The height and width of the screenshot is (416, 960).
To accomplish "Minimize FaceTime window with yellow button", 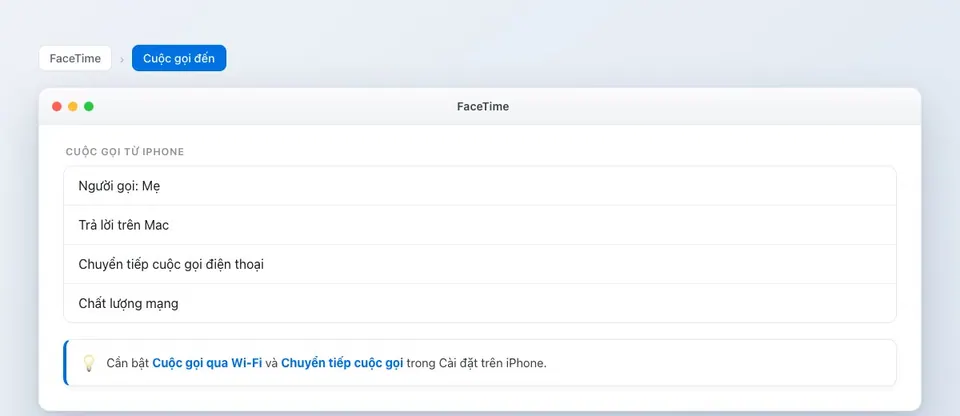I will (73, 107).
